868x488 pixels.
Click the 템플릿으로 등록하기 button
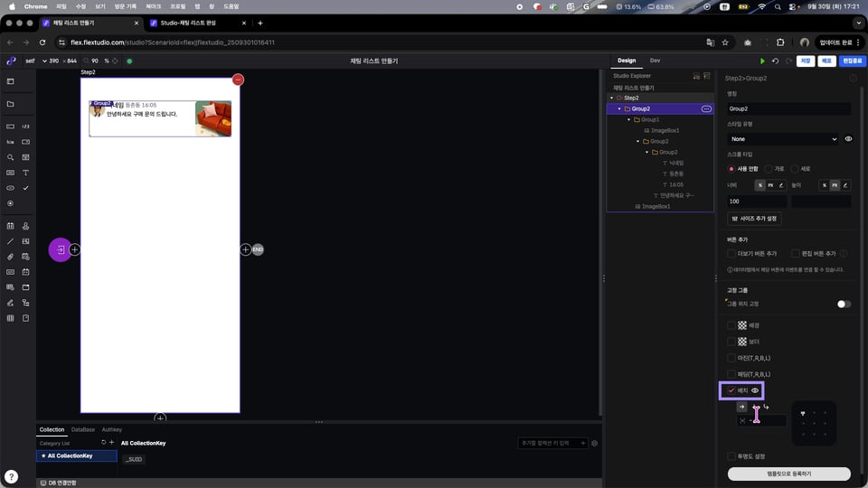788,474
